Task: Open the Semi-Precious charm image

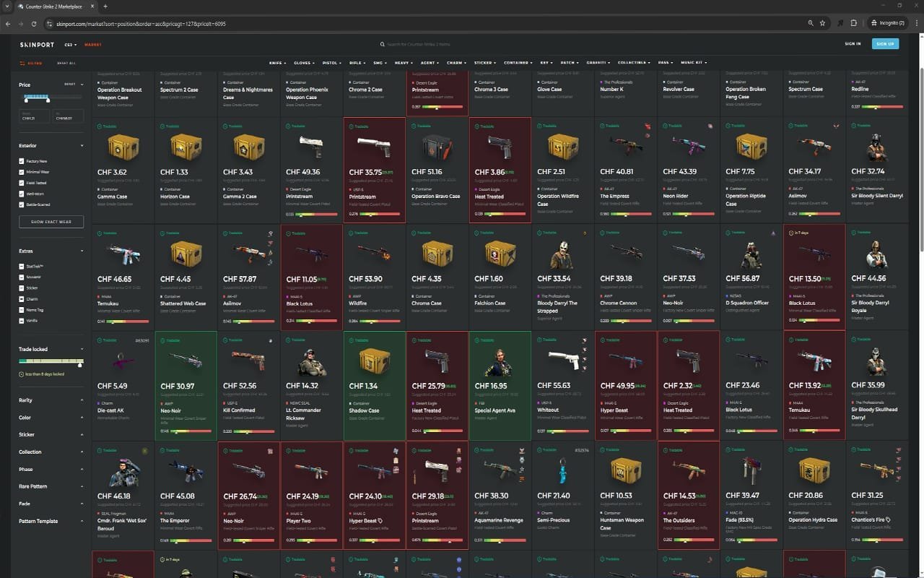Action: pyautogui.click(x=563, y=470)
